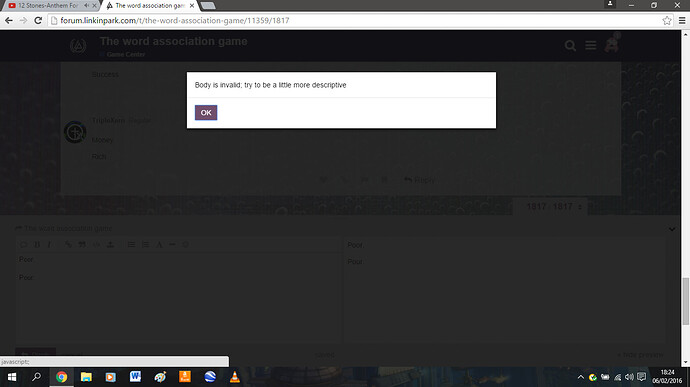
Task: Switch to the 12 Stones-Anthem tab
Action: 48,6
